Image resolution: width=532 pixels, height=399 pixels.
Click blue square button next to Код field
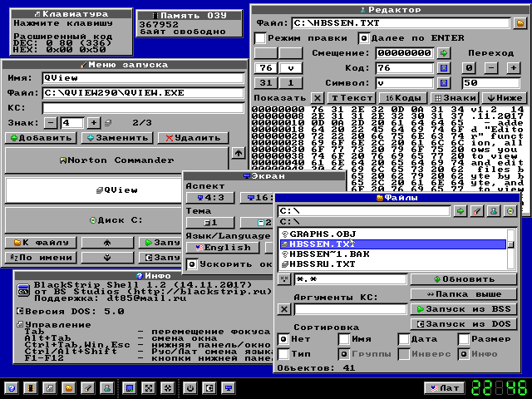click(443, 68)
